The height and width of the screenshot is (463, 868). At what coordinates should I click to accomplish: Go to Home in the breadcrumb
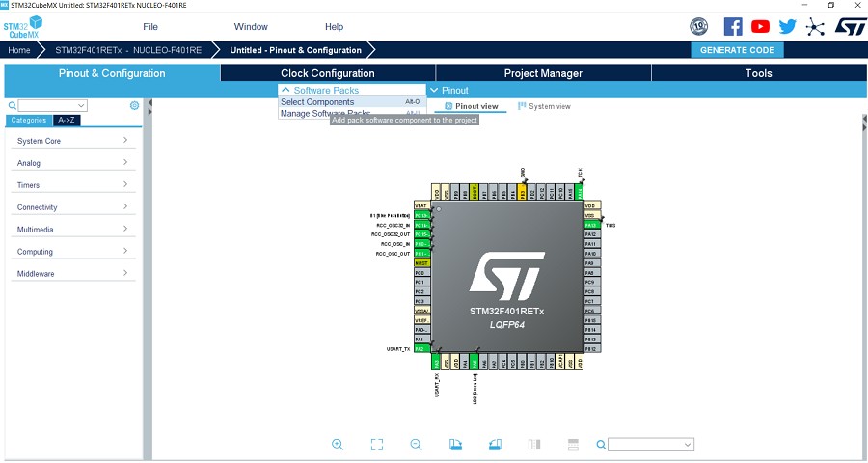tap(19, 50)
